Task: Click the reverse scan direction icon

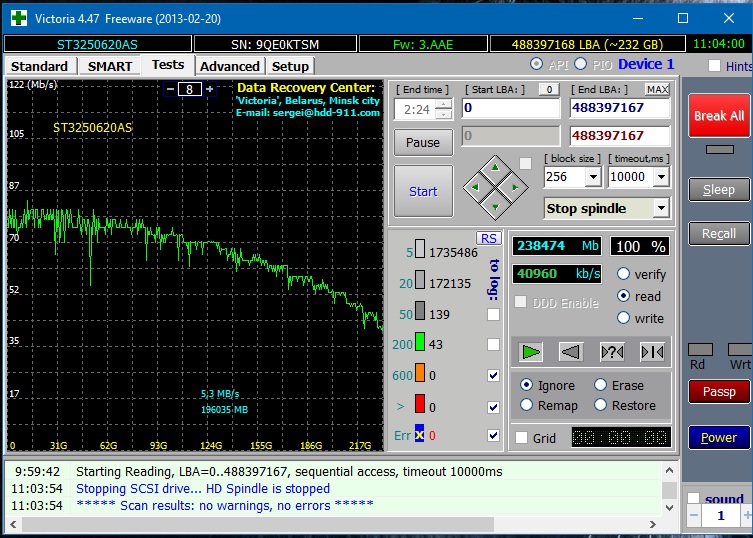Action: click(x=570, y=351)
